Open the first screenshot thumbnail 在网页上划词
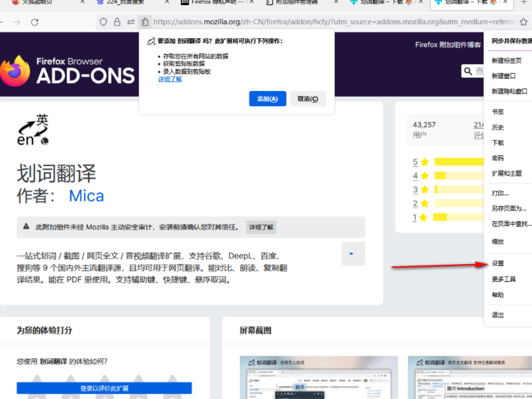This screenshot has height=399, width=532. click(319, 377)
